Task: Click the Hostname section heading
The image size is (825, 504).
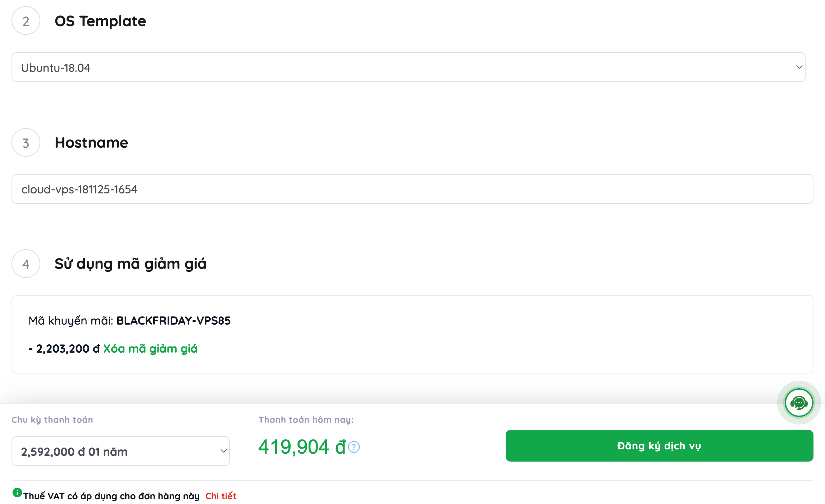Action: coord(91,143)
